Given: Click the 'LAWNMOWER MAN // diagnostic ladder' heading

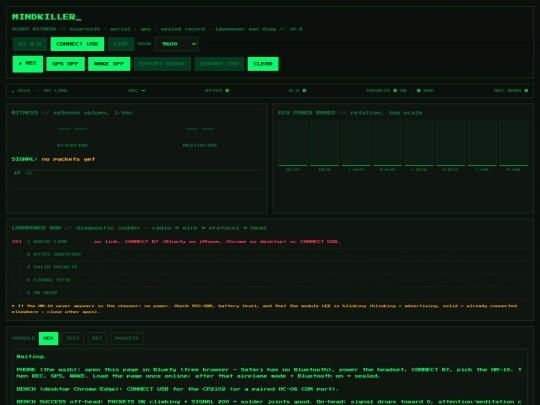Looking at the screenshot, I should [139, 228].
